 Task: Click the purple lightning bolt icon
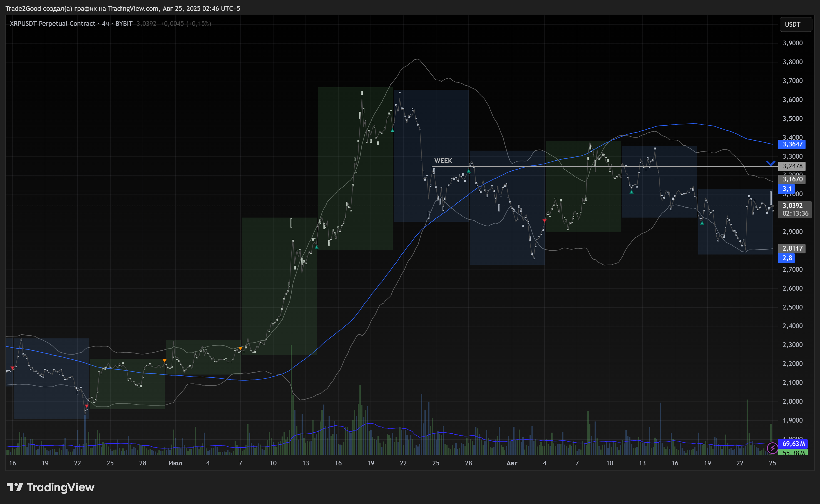[772, 448]
